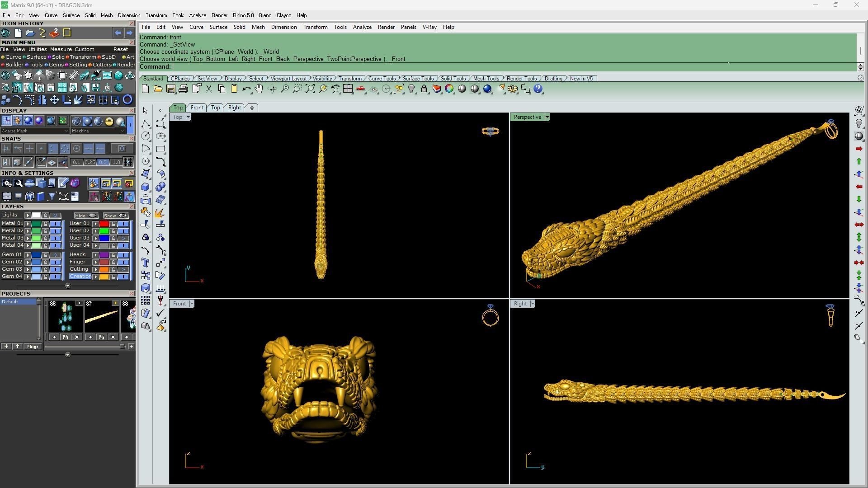
Task: Click the Pan hand tool icon
Action: (259, 89)
